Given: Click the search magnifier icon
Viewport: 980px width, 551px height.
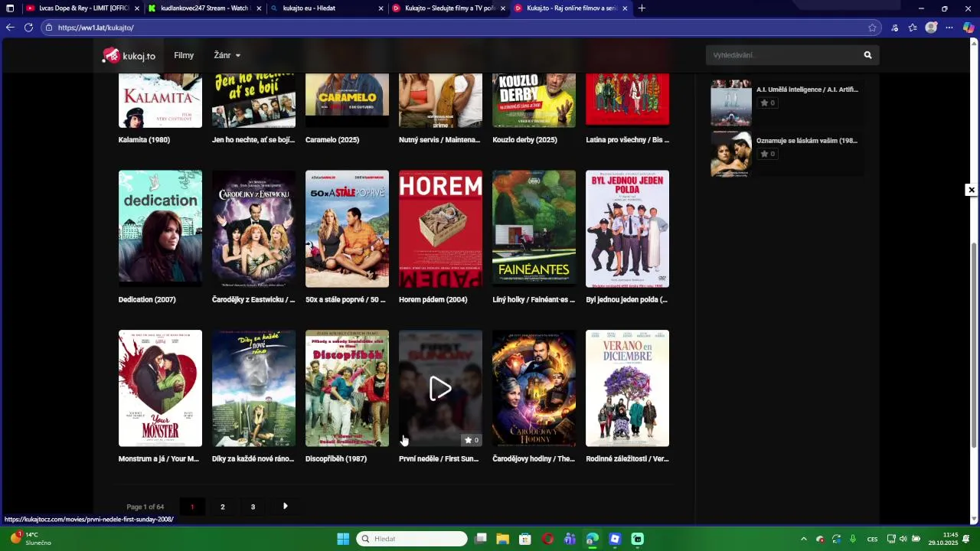Looking at the screenshot, I should pos(867,55).
